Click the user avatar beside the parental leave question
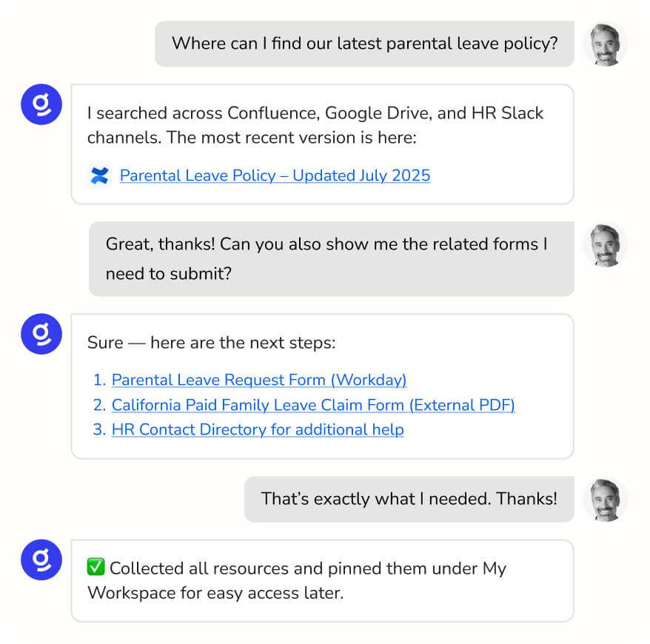The height and width of the screenshot is (644, 650). [x=605, y=44]
